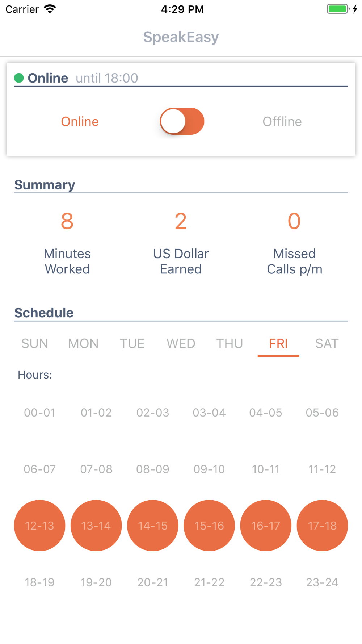Enable the 23-24 hour slot
This screenshot has width=362, height=644.
coord(322,582)
